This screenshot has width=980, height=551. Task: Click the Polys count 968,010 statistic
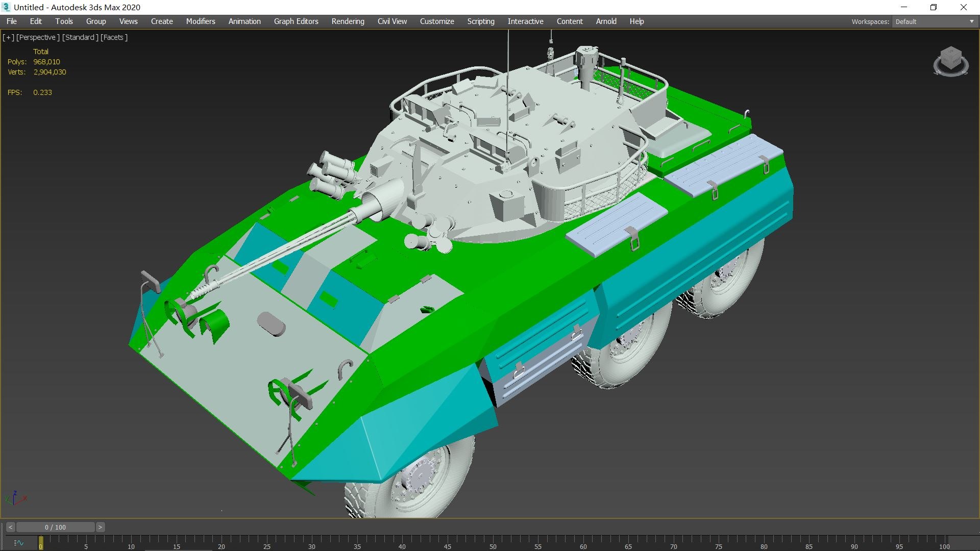pyautogui.click(x=46, y=62)
